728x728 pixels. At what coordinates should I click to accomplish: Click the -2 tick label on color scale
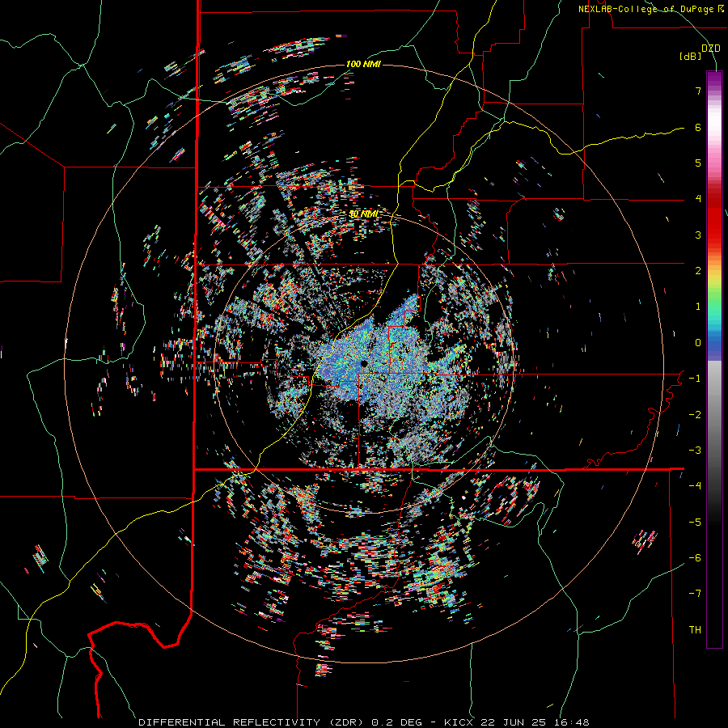(695, 415)
